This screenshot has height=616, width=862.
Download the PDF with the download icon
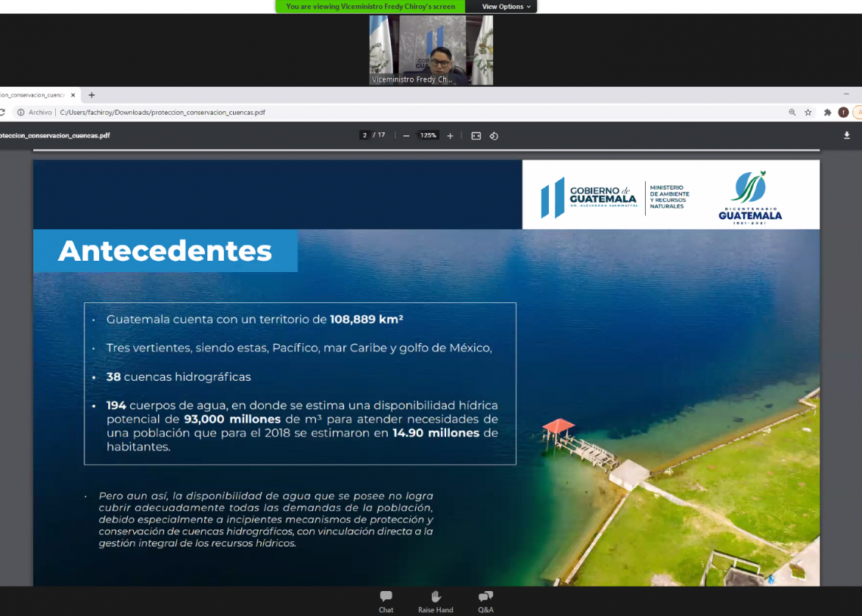[x=847, y=135]
